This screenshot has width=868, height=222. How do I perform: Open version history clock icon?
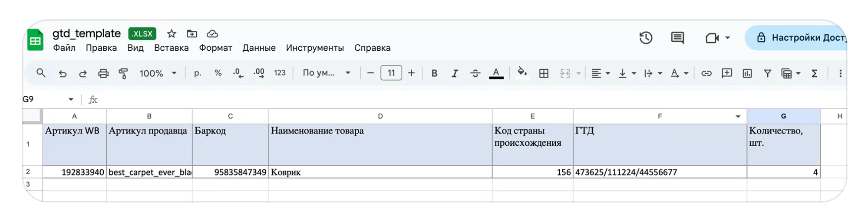[646, 38]
